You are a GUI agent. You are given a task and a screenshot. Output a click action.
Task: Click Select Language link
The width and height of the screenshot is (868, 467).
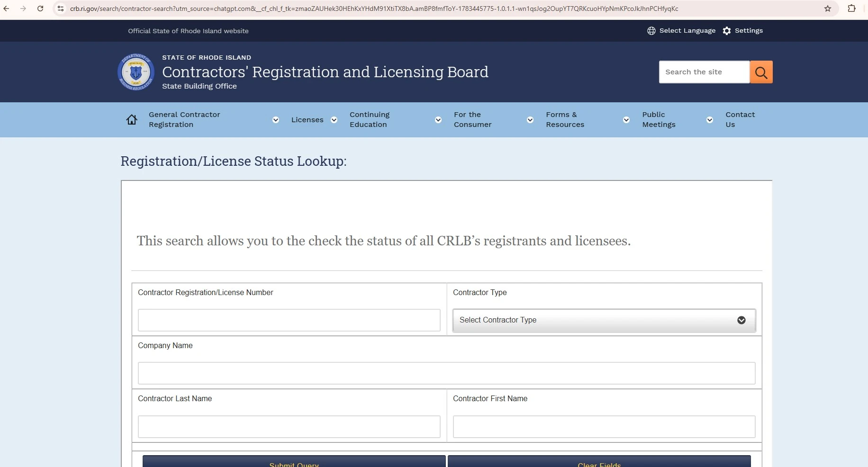click(687, 31)
